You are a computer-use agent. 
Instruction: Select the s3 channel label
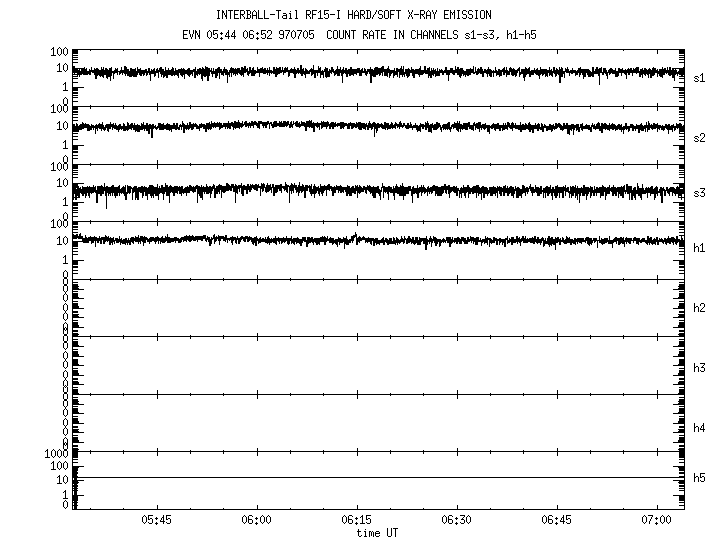(700, 193)
